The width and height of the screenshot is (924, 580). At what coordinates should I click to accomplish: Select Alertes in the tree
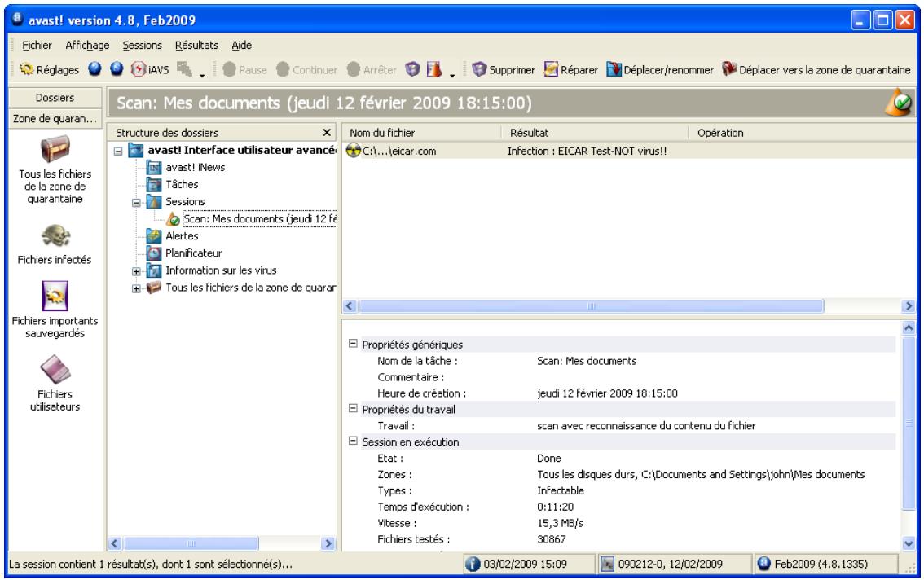coord(182,235)
